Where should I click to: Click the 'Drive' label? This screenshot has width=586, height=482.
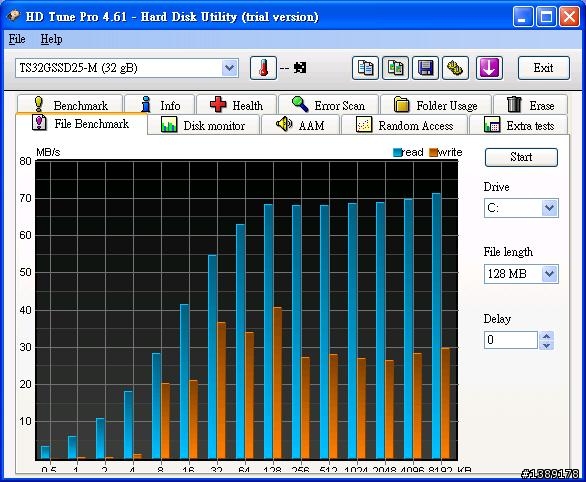tap(497, 187)
